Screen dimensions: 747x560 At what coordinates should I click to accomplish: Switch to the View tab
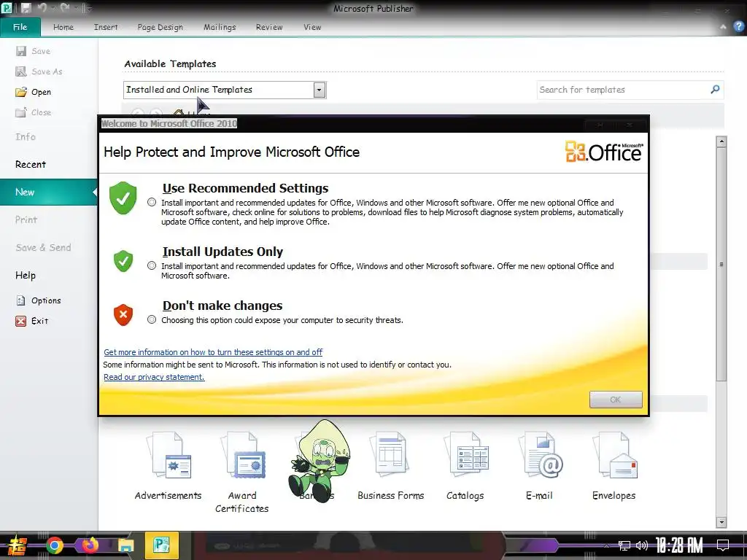(312, 27)
